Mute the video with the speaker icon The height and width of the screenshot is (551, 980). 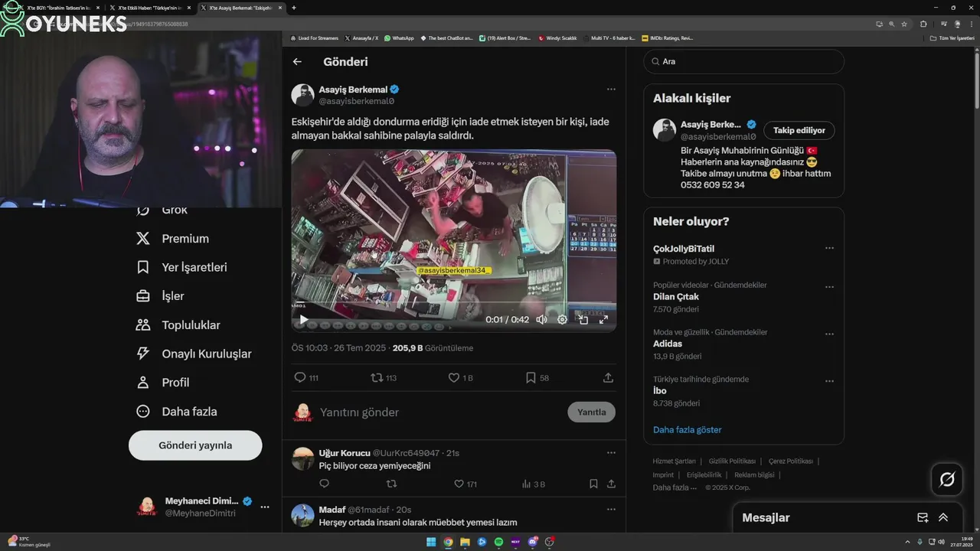(x=541, y=320)
